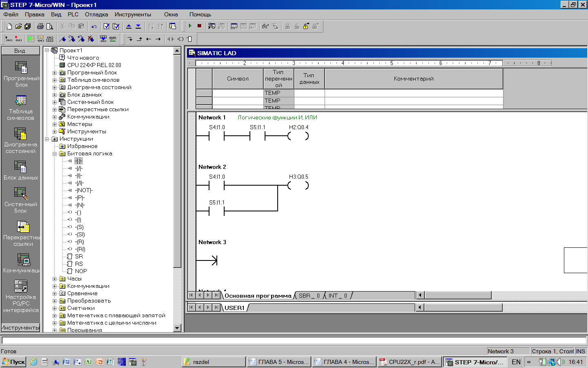Click the Open project folder icon
The image size is (588, 368).
pyautogui.click(x=18, y=26)
